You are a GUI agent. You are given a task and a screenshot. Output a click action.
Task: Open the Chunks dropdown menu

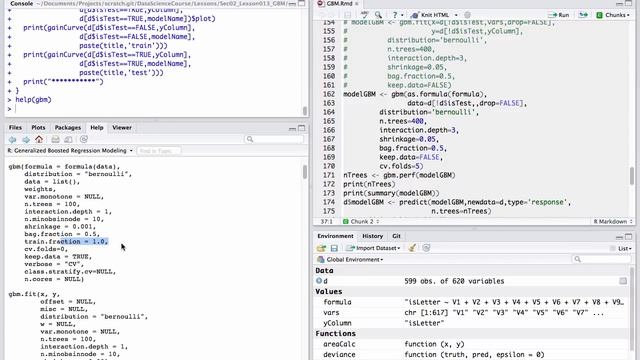(613, 15)
